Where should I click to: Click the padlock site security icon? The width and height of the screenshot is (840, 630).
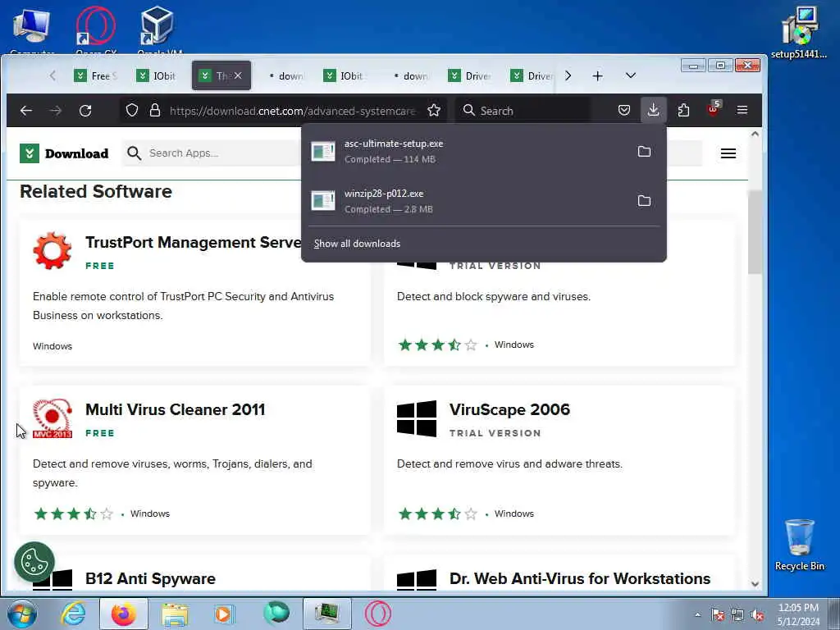click(x=155, y=111)
